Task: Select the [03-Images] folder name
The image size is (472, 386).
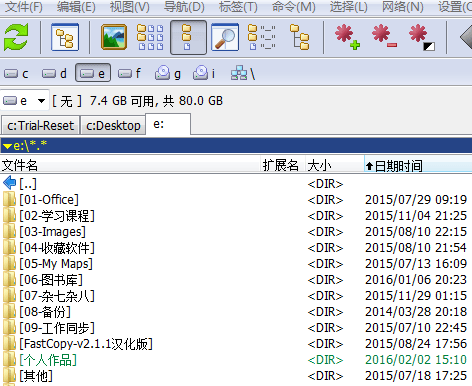Action: (53, 232)
